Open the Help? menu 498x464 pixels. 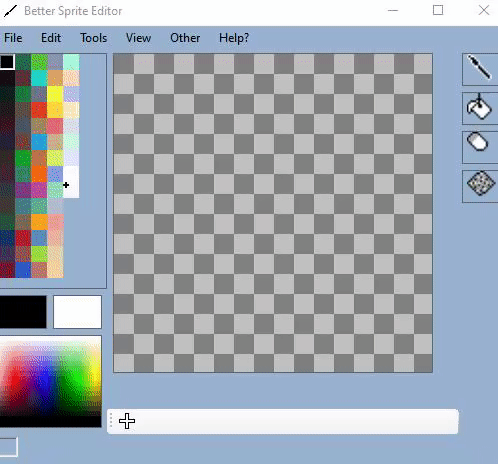(234, 38)
